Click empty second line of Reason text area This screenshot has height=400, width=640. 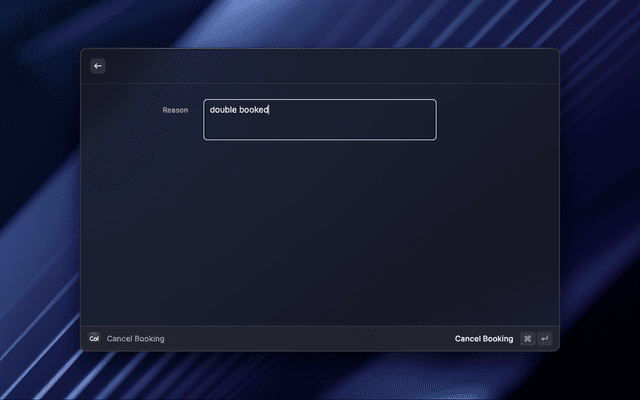click(300, 126)
